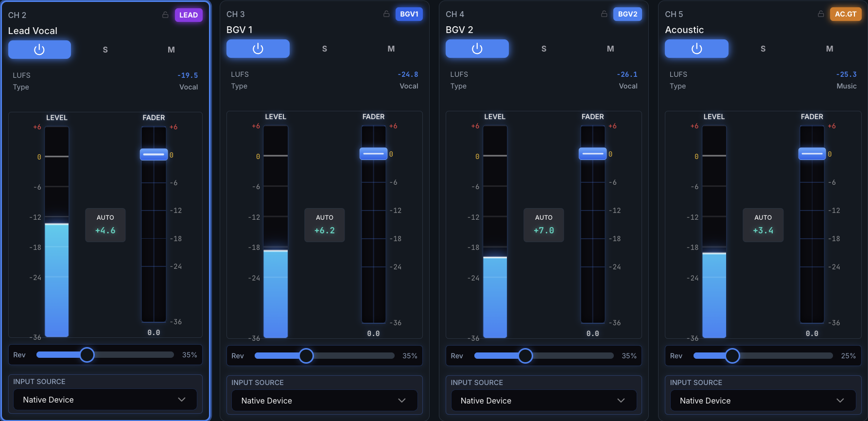Click the AC.GT tag badge

(846, 14)
